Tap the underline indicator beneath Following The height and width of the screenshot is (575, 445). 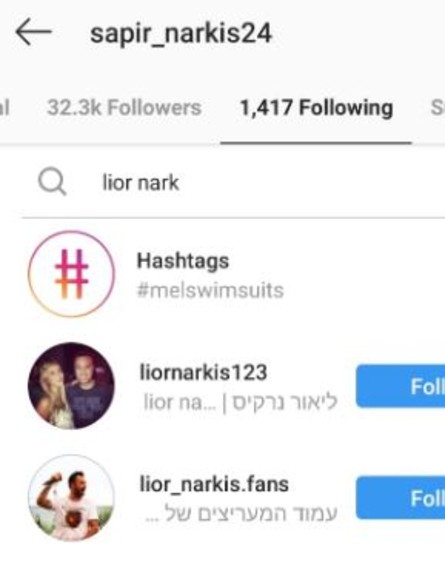click(x=316, y=143)
